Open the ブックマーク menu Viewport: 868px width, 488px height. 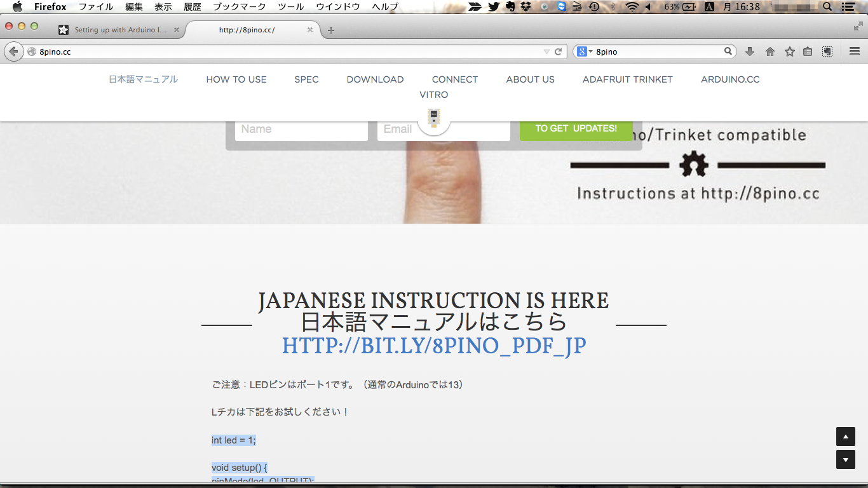click(x=240, y=7)
